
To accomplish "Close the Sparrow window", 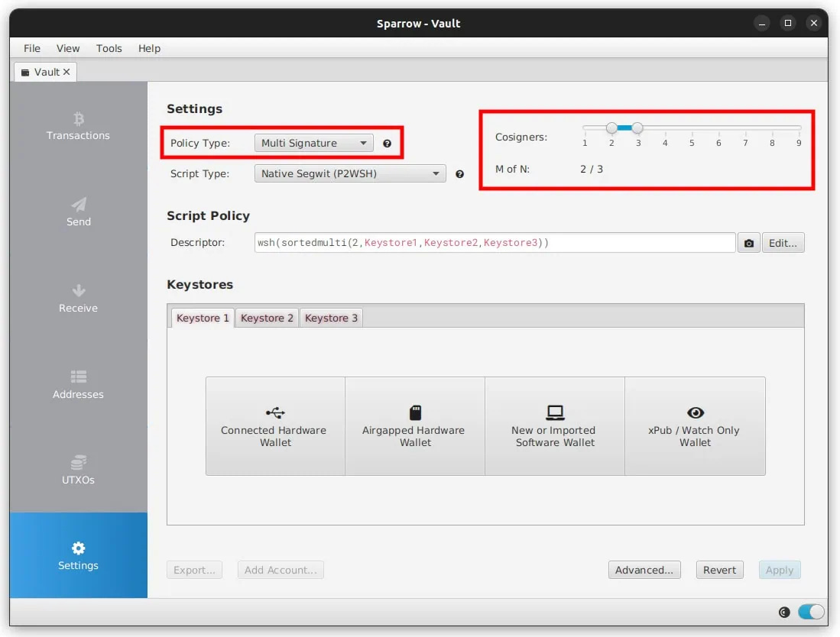I will 813,24.
